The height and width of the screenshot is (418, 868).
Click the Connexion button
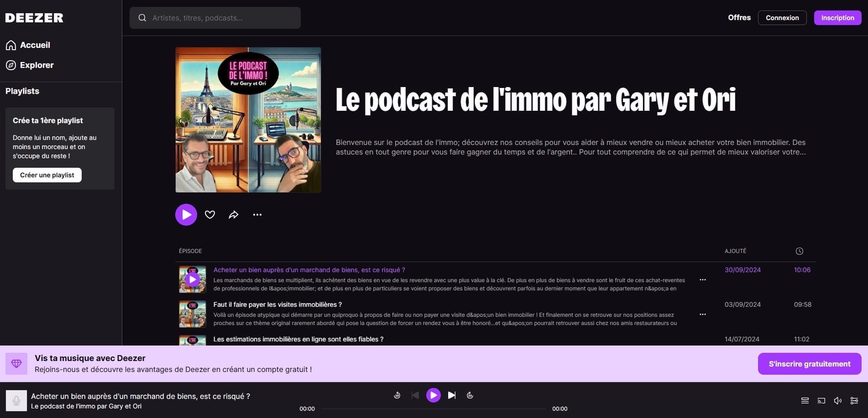point(782,18)
